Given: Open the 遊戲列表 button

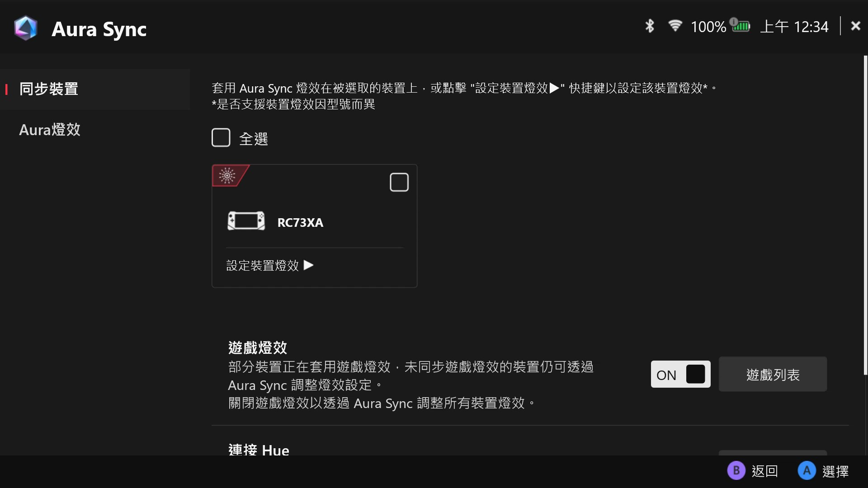Looking at the screenshot, I should coord(773,374).
